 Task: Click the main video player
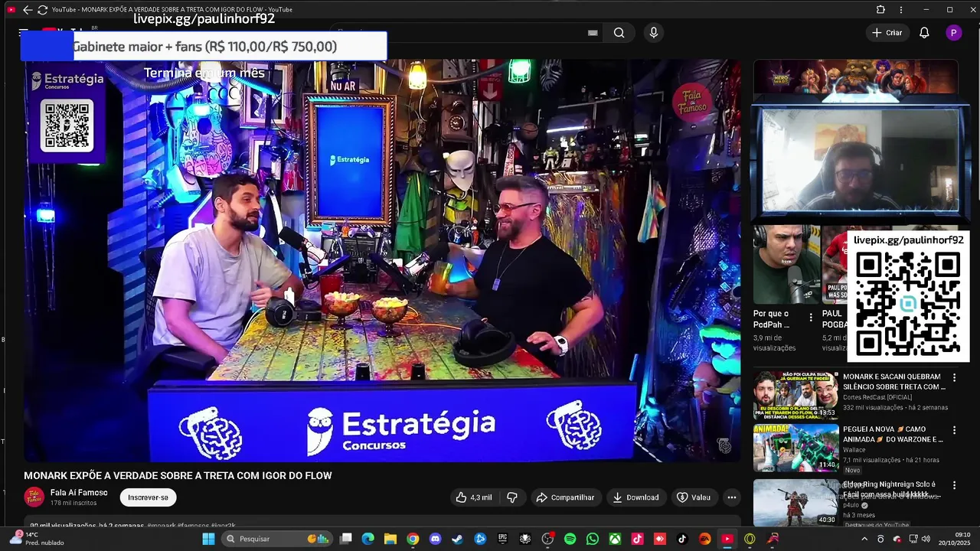click(x=382, y=260)
